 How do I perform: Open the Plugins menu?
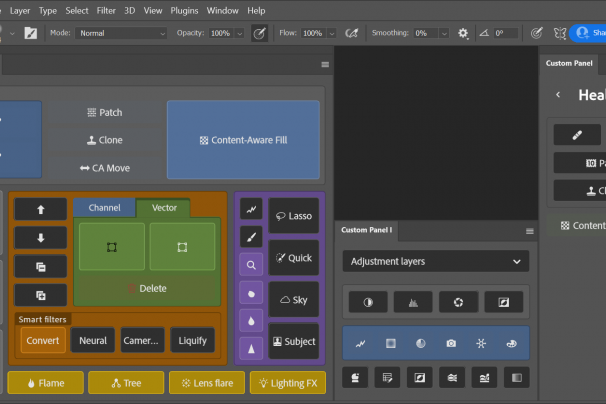tap(184, 11)
